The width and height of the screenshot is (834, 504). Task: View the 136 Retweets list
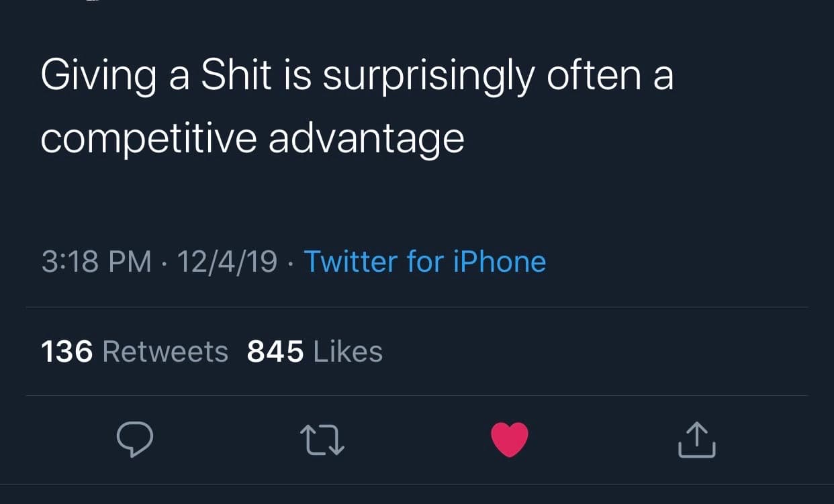click(x=134, y=352)
